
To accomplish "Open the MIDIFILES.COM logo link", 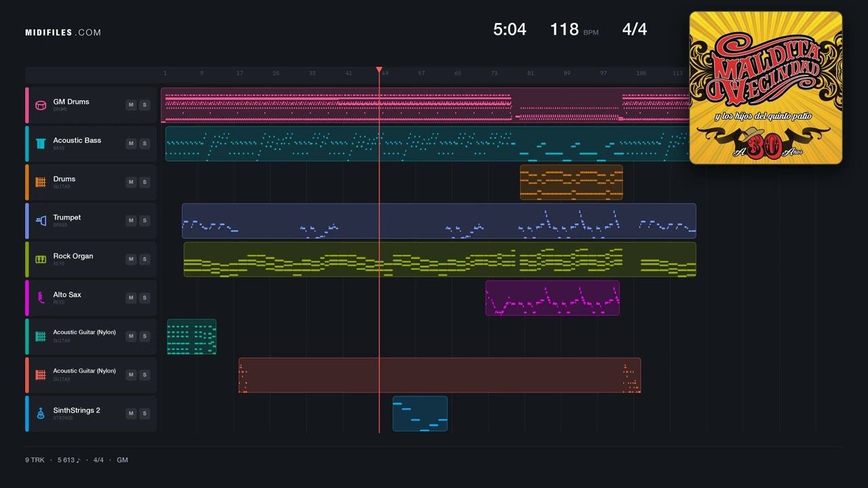I will pos(63,33).
